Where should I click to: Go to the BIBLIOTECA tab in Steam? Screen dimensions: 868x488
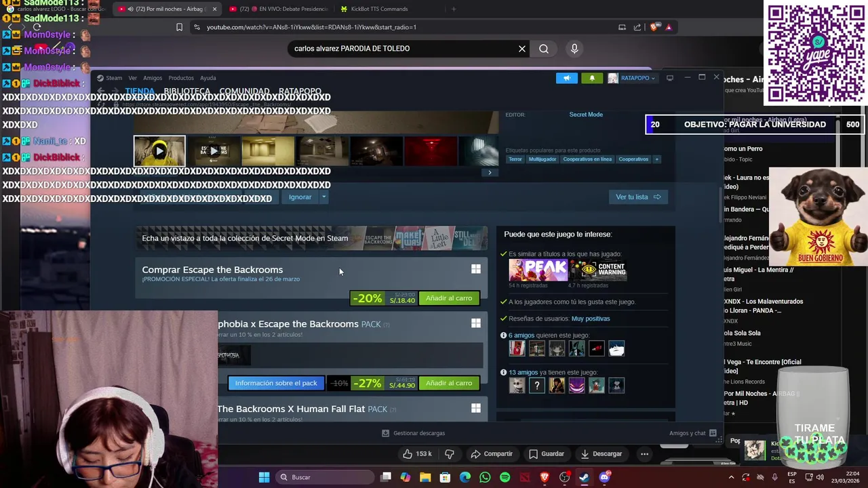click(x=187, y=91)
